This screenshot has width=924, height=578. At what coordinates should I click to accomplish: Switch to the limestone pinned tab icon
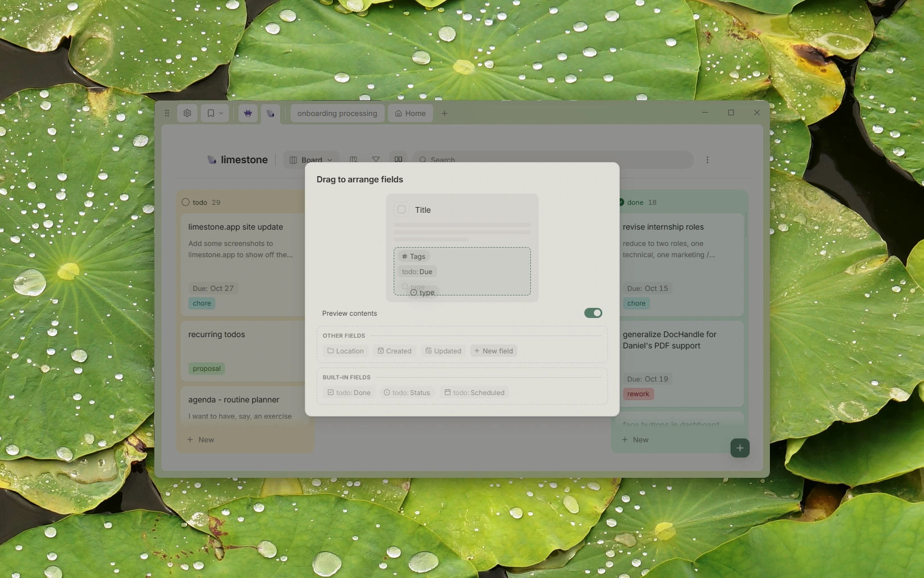(x=271, y=113)
